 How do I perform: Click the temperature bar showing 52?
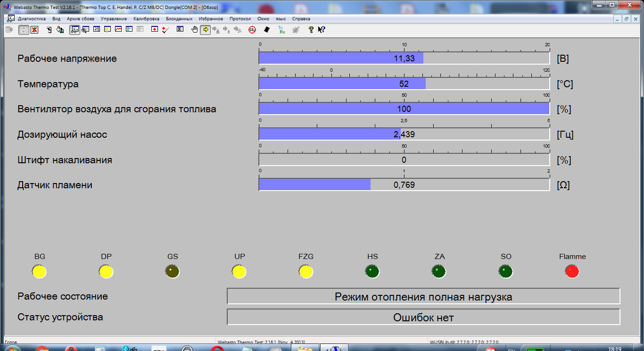click(x=404, y=84)
